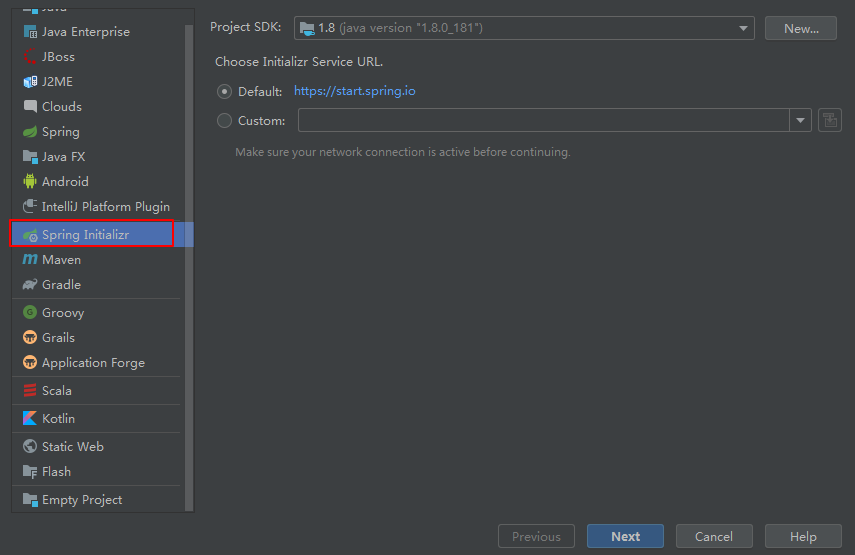This screenshot has height=555, width=855.
Task: Open the Project SDK dropdown
Action: tap(524, 28)
